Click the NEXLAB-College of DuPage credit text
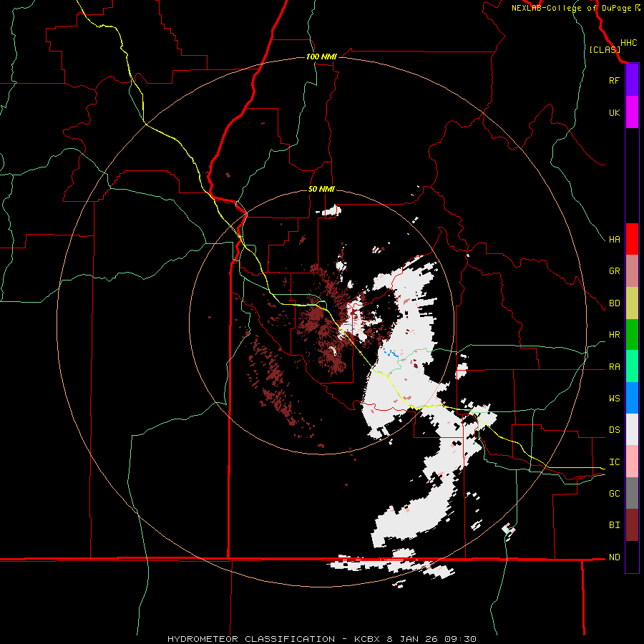Screen dimensions: 644x644 (571, 8)
